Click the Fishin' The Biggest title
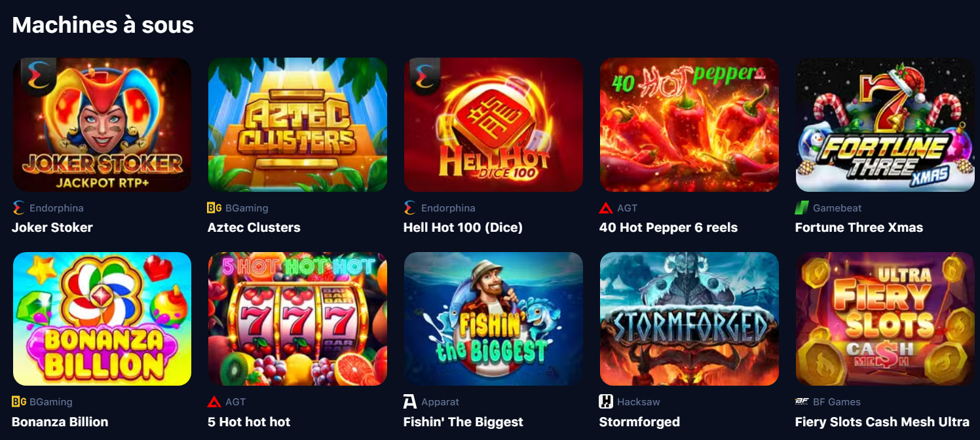 point(463,422)
